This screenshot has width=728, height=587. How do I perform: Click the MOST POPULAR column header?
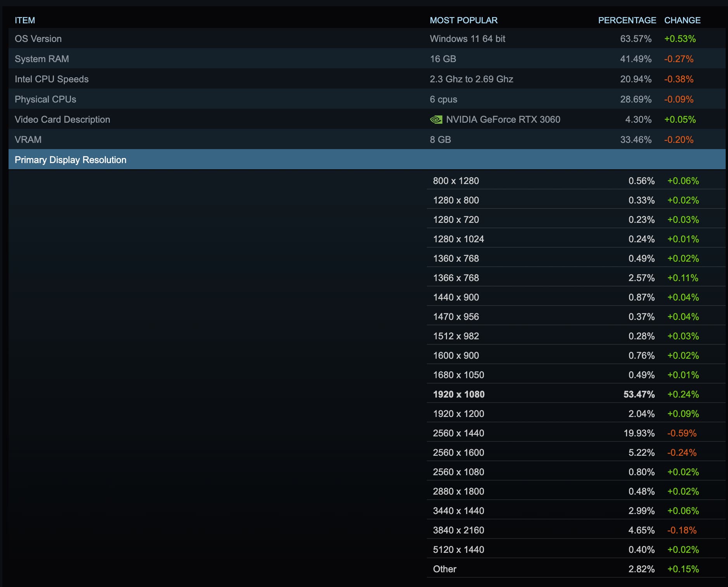pos(463,20)
